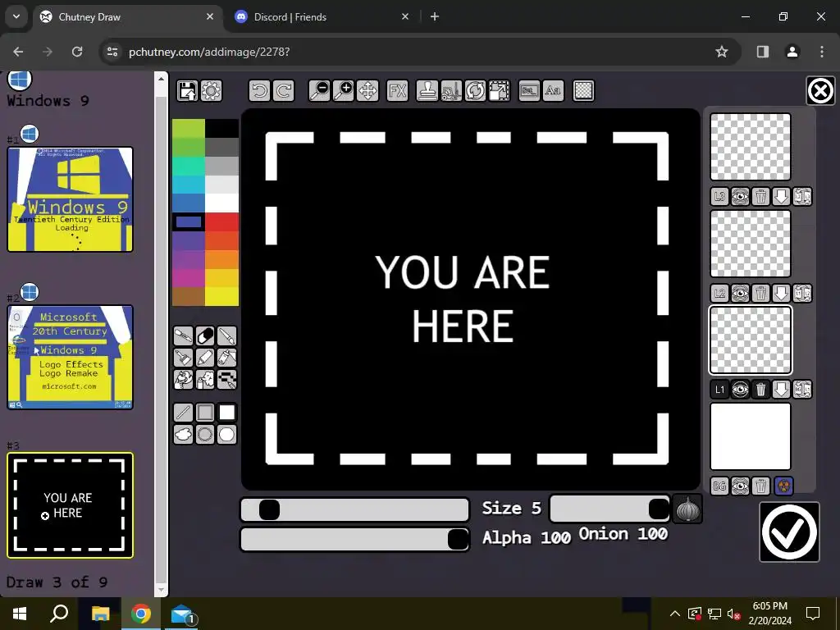The image size is (840, 630).
Task: Select the outlined rectangle shape
Action: coord(205,413)
